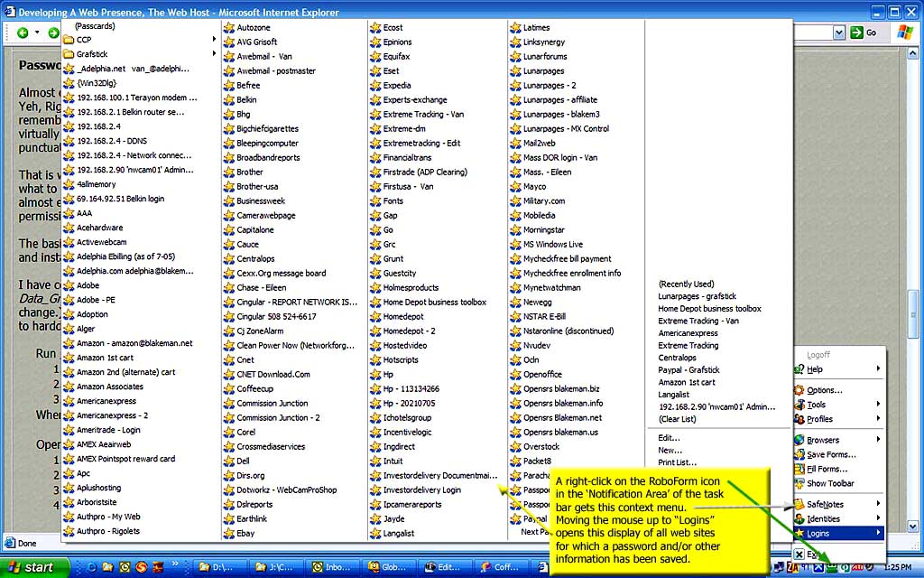This screenshot has width=924, height=578.
Task: Click the SafeNotes notepad icon
Action: pyautogui.click(x=799, y=504)
